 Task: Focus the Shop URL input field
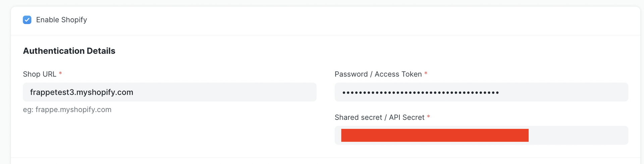tap(169, 92)
